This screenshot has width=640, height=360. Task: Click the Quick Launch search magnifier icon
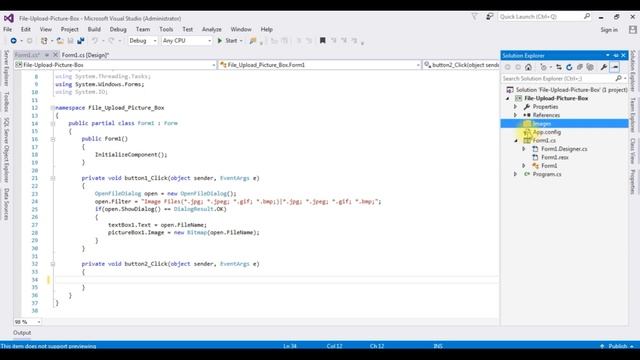tap(587, 16)
